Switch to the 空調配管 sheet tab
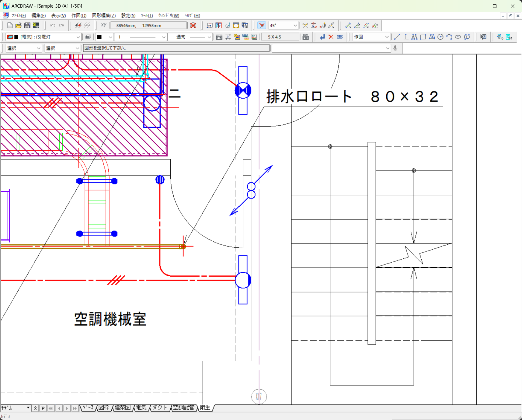The width and height of the screenshot is (522, 420). point(183,408)
